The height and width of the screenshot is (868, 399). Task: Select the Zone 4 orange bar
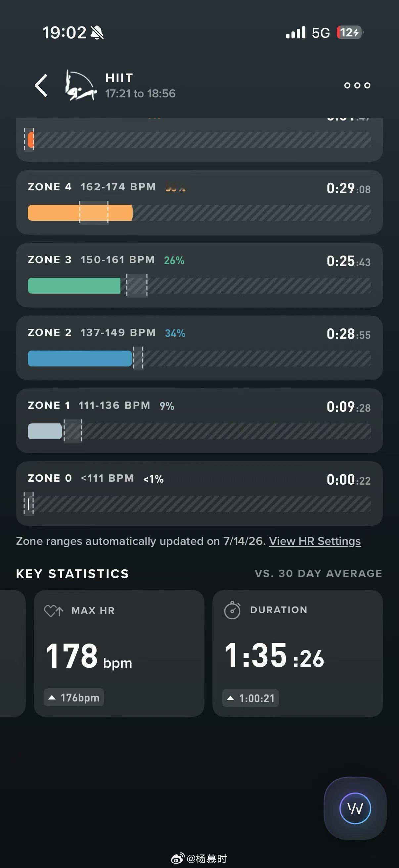tap(80, 213)
